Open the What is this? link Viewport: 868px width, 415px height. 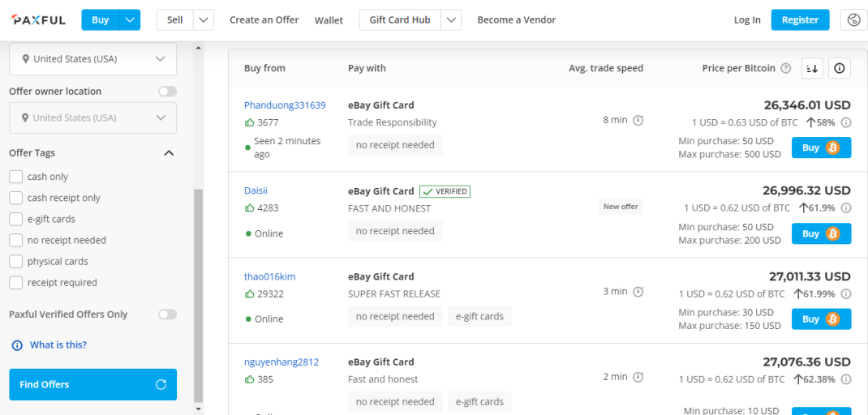[58, 344]
